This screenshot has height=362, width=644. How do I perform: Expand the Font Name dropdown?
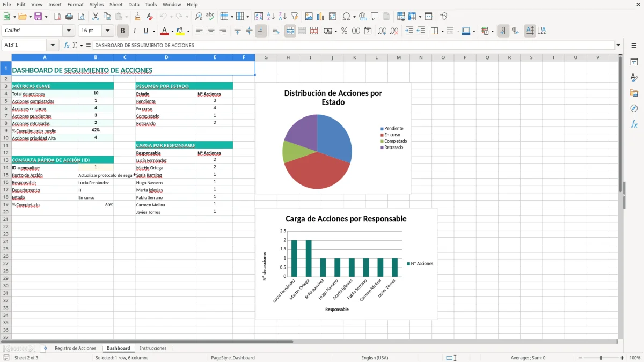pos(69,31)
